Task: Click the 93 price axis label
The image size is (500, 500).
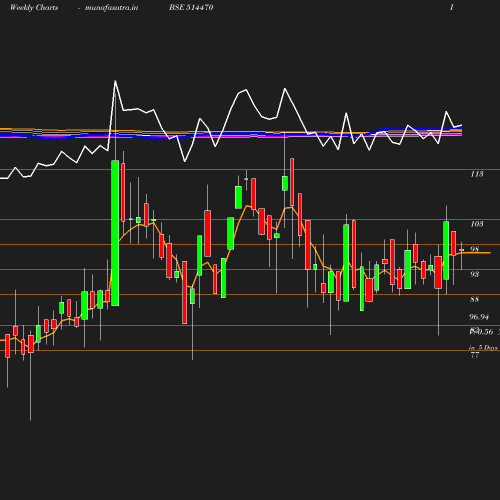Action: (475, 274)
